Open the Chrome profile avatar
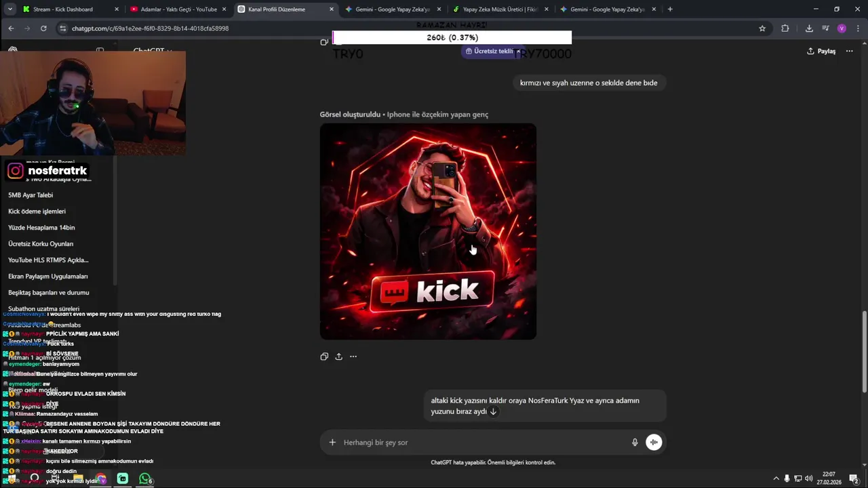This screenshot has height=488, width=868. (x=842, y=28)
